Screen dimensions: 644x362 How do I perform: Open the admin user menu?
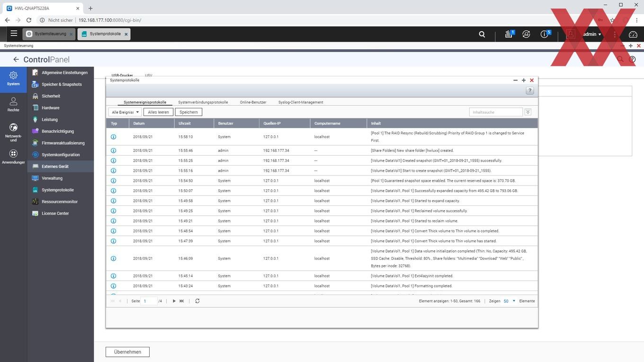(x=592, y=34)
